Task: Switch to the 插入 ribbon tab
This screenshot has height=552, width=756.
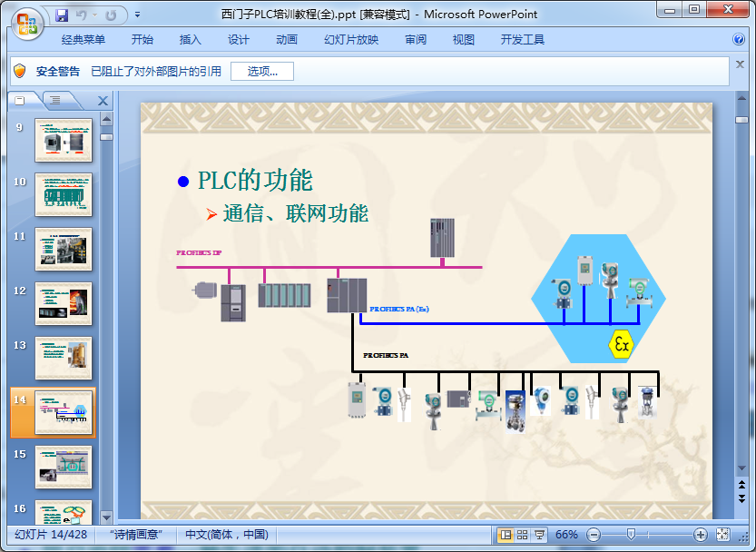Action: 190,40
